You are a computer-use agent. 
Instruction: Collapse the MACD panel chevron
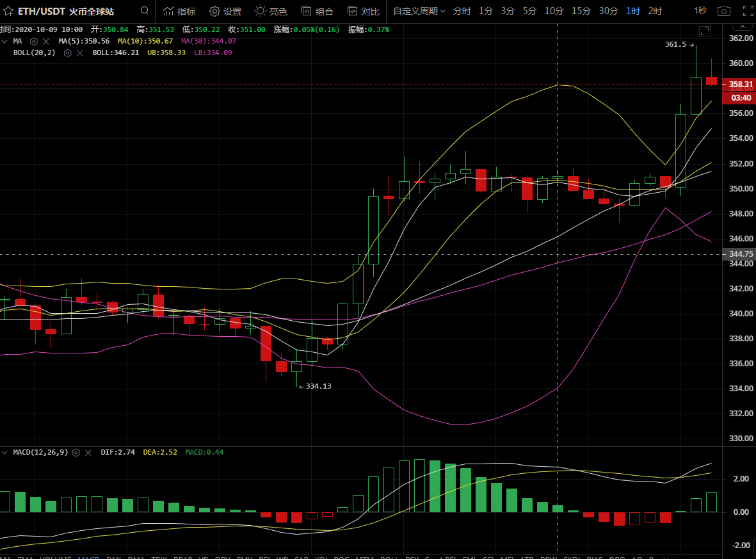coord(4,452)
